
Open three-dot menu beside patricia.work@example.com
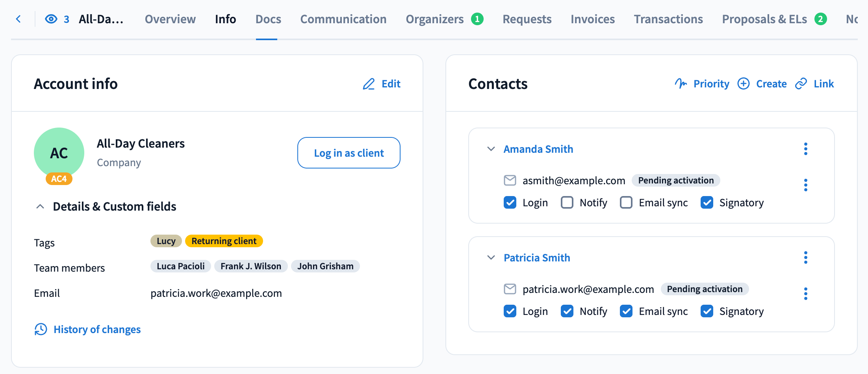point(805,294)
